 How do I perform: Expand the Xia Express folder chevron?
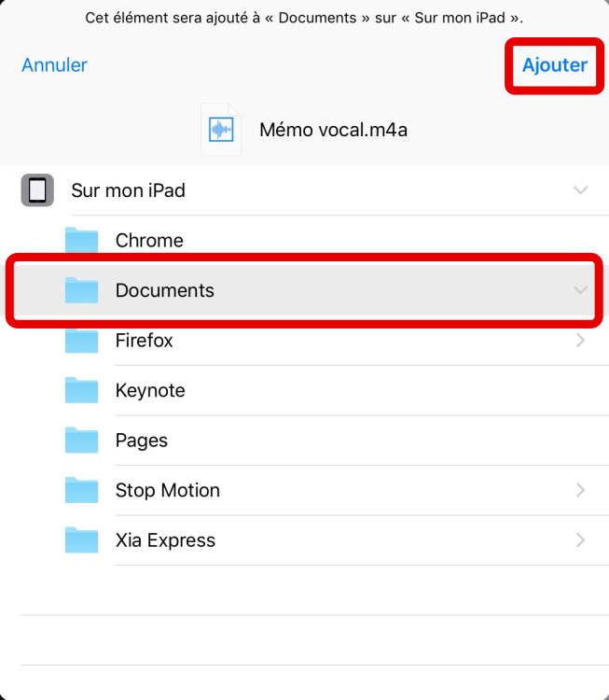tap(580, 540)
